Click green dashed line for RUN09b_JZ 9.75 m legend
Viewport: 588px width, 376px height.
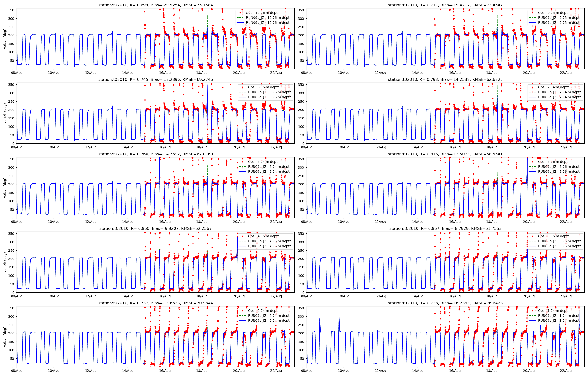(x=532, y=18)
